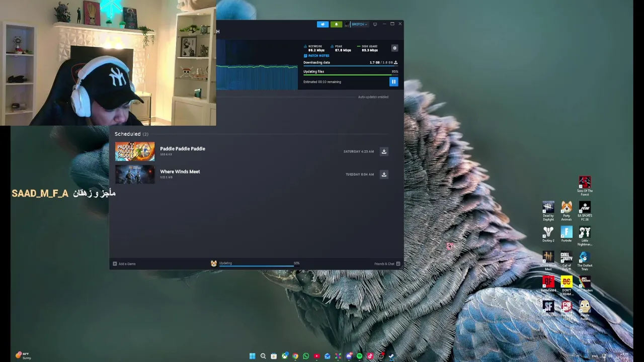This screenshot has height=362, width=644.
Task: Open EA SPORTS FC 26 desktop shortcut
Action: pyautogui.click(x=585, y=211)
